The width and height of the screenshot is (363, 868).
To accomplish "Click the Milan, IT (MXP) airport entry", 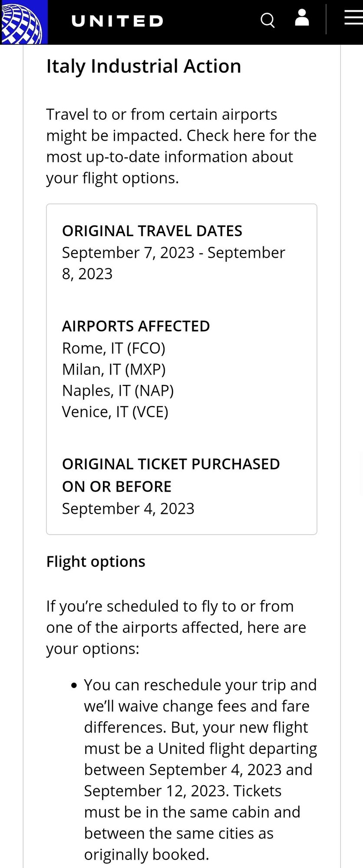I will coord(114,369).
